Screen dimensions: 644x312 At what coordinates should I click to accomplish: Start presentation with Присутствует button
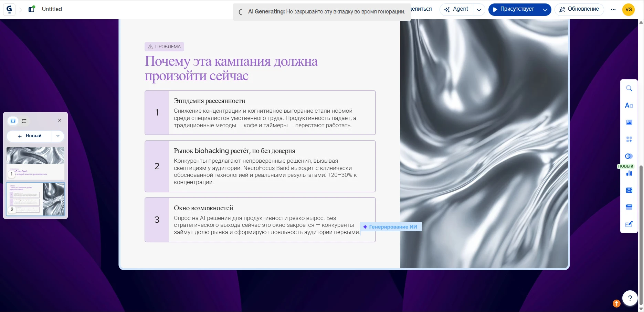514,9
